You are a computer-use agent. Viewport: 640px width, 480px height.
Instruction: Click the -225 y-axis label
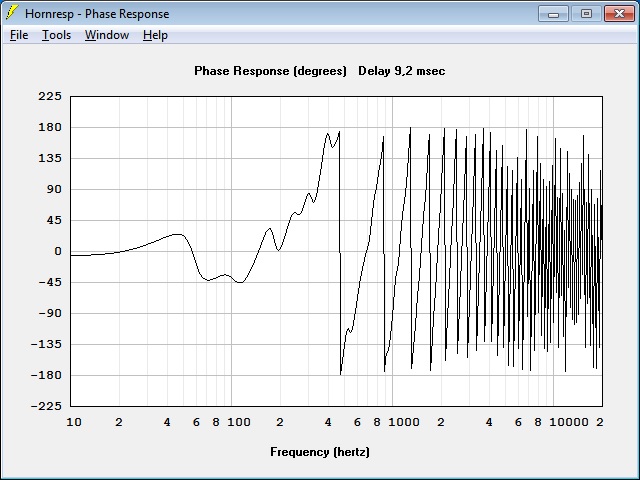point(46,406)
